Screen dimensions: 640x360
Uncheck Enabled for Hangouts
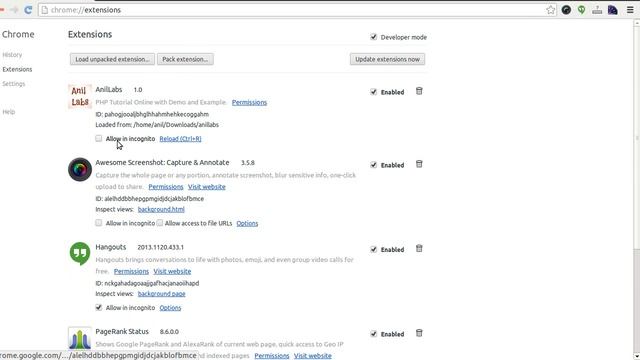click(373, 249)
